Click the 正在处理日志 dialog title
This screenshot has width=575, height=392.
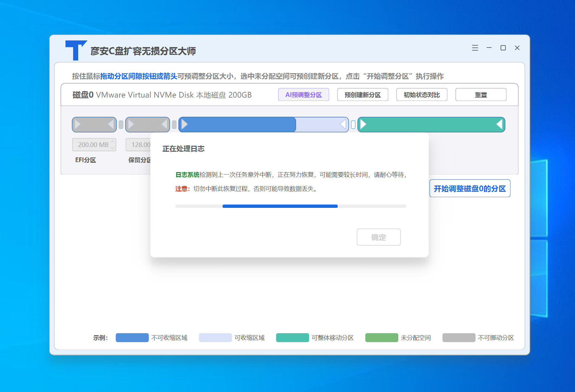point(183,149)
